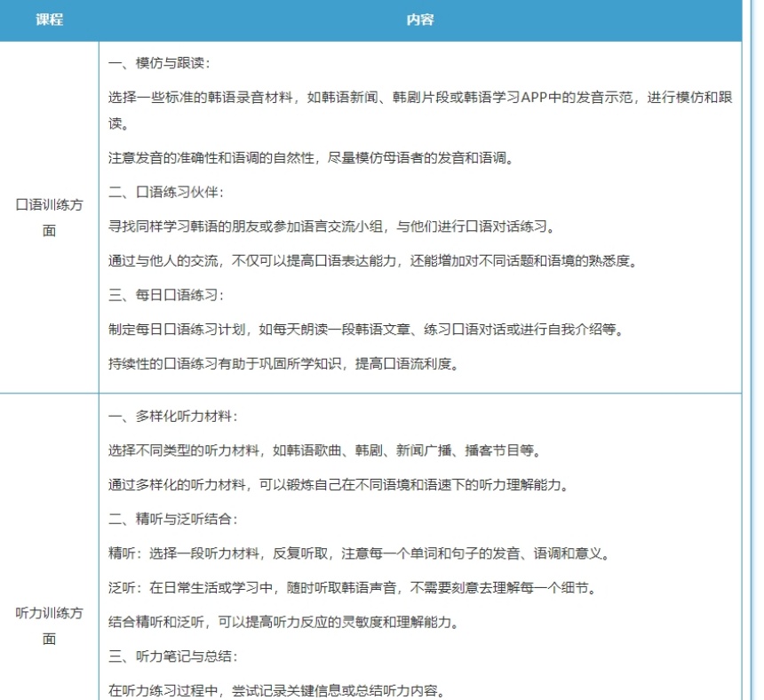Click the line starting 精听：选择一段听力材料

(x=359, y=553)
